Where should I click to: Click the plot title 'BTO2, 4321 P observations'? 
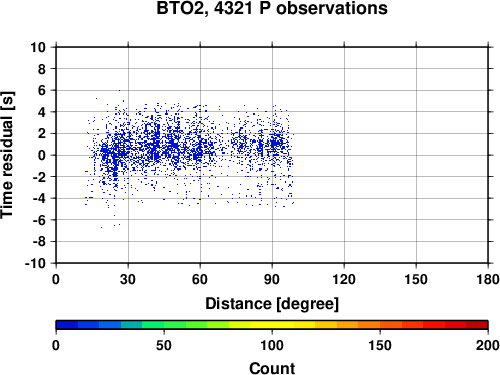pos(272,8)
